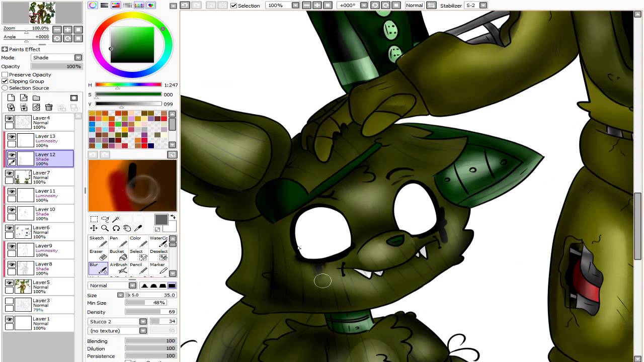Swap foreground and background colors
Screen dimensions: 644x362
click(173, 217)
